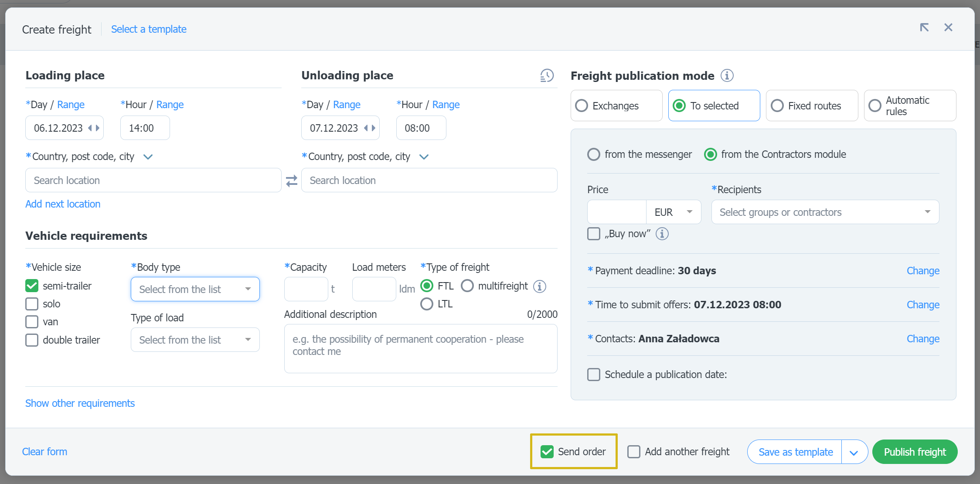Click the loading place Search location field

coord(153,181)
